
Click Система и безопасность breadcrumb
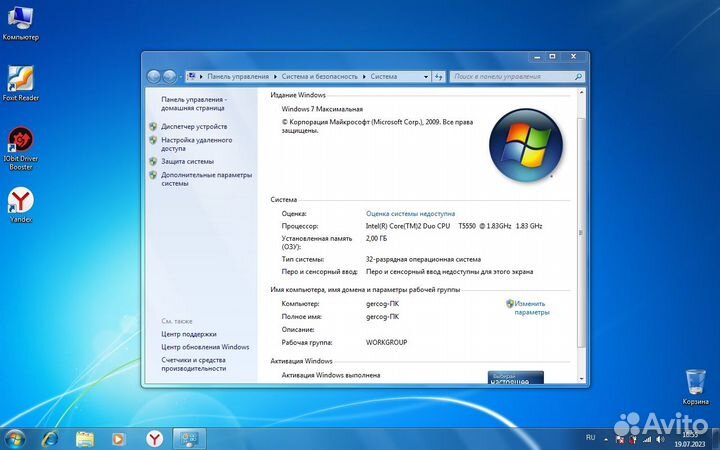(320, 77)
